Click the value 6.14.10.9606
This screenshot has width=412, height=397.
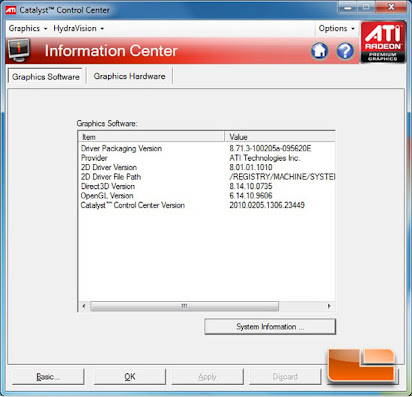(251, 196)
